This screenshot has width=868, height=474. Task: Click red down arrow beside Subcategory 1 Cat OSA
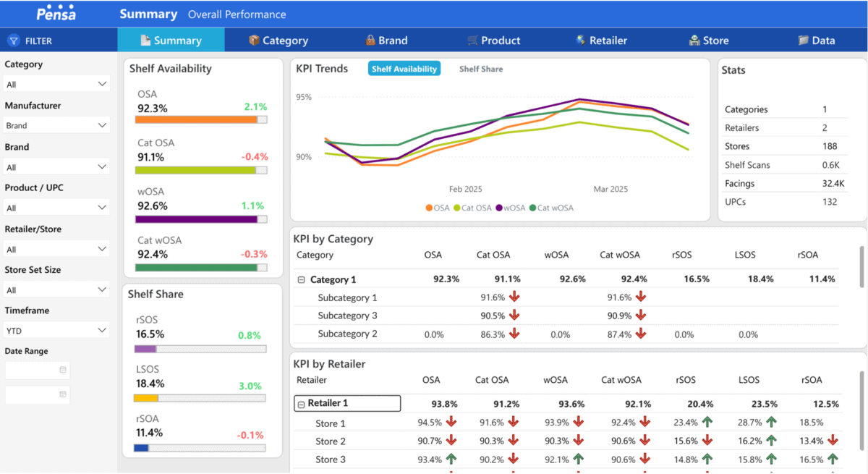[514, 297]
